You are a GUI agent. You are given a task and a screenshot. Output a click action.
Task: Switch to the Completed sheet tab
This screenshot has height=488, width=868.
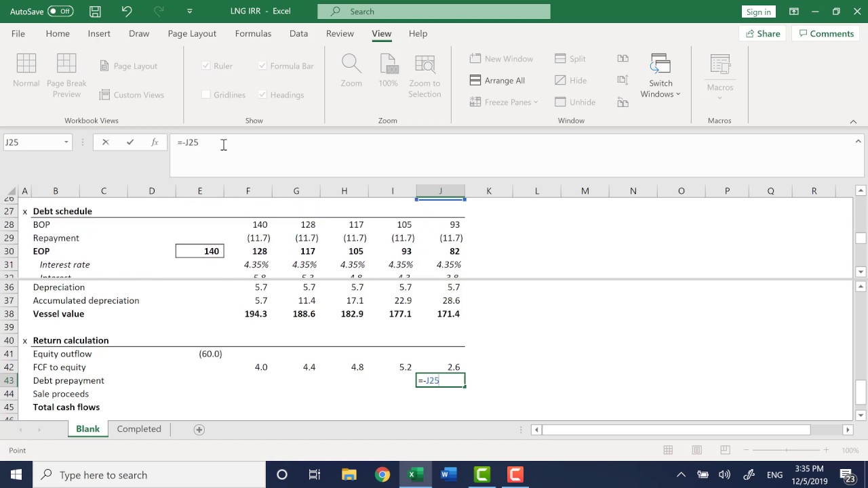[x=139, y=429]
